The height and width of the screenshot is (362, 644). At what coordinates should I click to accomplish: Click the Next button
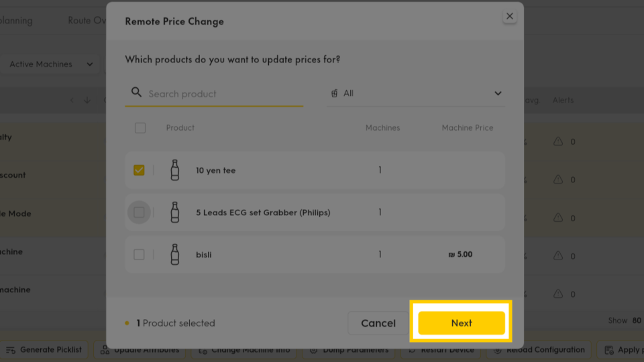coord(462,322)
